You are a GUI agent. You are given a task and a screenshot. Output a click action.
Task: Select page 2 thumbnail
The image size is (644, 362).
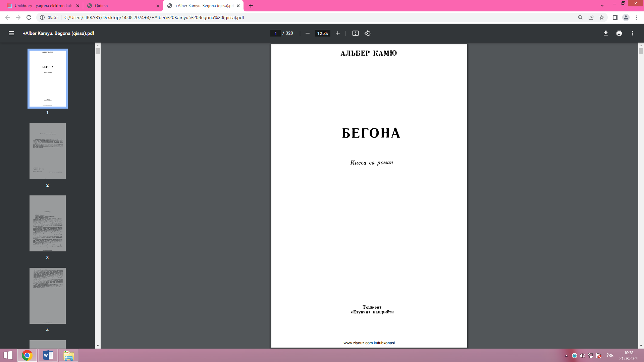coord(48,151)
